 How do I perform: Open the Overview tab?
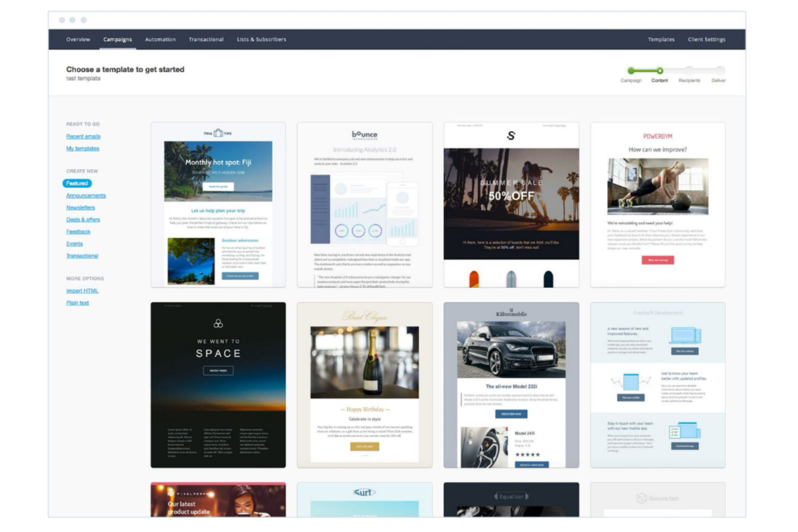coord(78,39)
